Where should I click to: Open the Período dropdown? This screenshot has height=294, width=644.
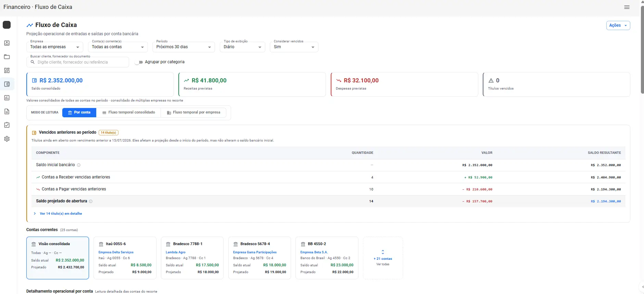pyautogui.click(x=184, y=47)
